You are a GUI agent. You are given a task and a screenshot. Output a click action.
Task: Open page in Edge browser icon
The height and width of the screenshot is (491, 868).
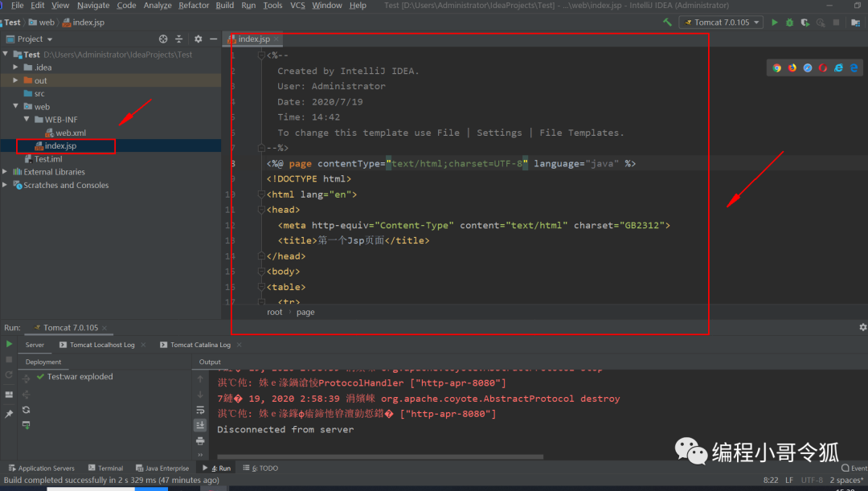854,68
